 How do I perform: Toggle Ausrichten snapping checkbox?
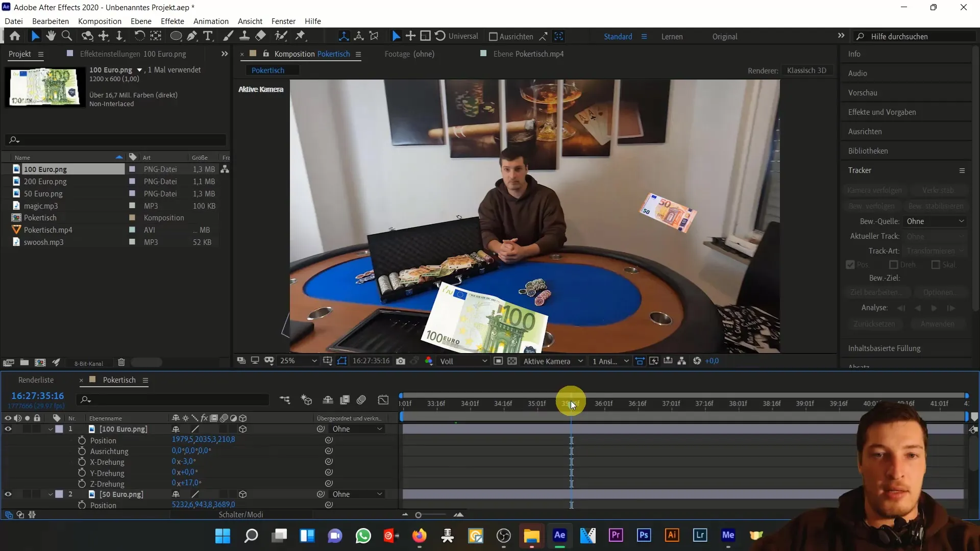pos(493,37)
